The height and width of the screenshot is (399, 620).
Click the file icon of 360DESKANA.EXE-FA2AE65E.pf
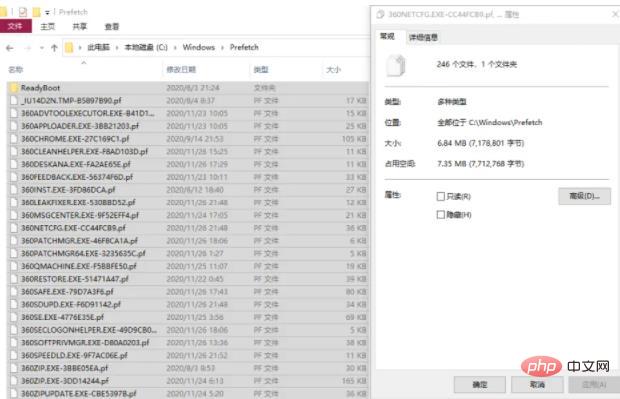(14, 164)
